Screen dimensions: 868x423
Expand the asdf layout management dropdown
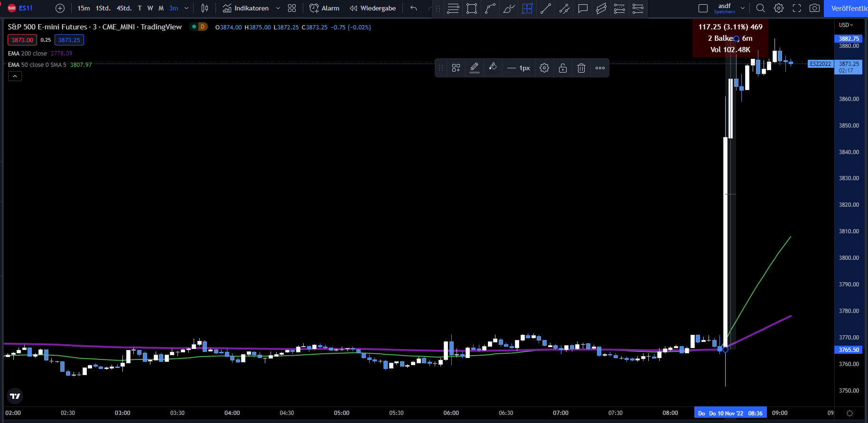click(743, 8)
